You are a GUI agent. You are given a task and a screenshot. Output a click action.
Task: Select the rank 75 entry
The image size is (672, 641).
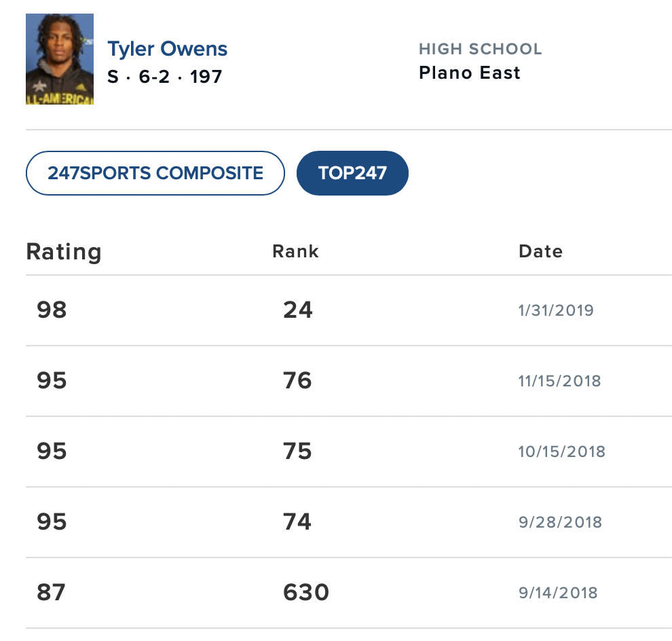coord(297,452)
